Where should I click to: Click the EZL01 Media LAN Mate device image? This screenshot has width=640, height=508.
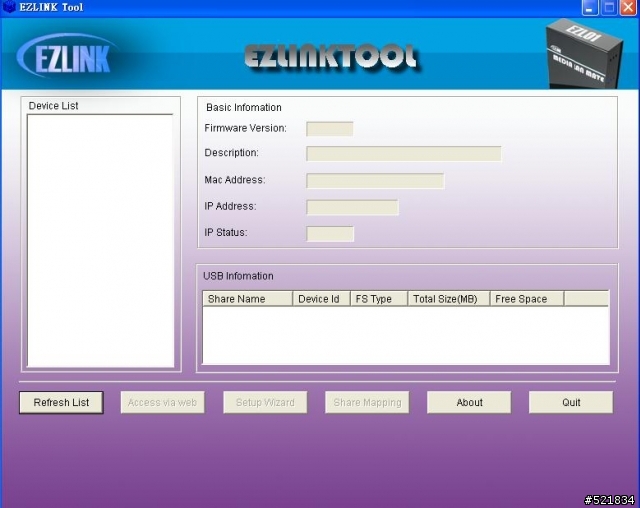(x=584, y=53)
